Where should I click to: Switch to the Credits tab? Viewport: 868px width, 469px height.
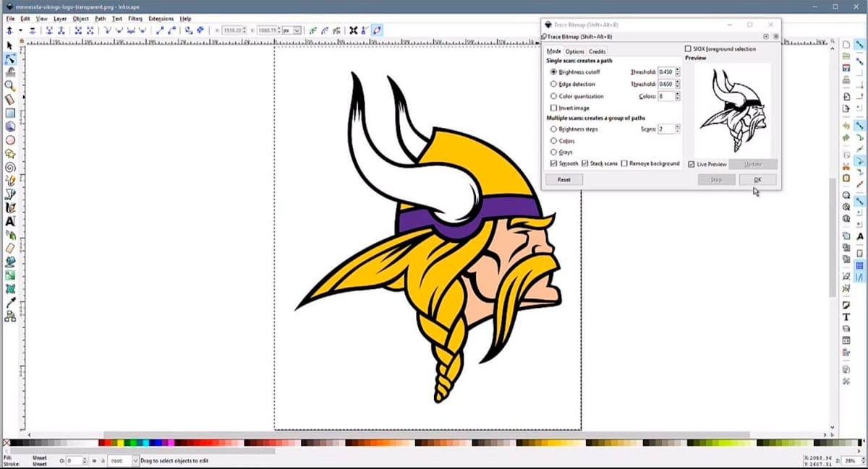[x=597, y=51]
